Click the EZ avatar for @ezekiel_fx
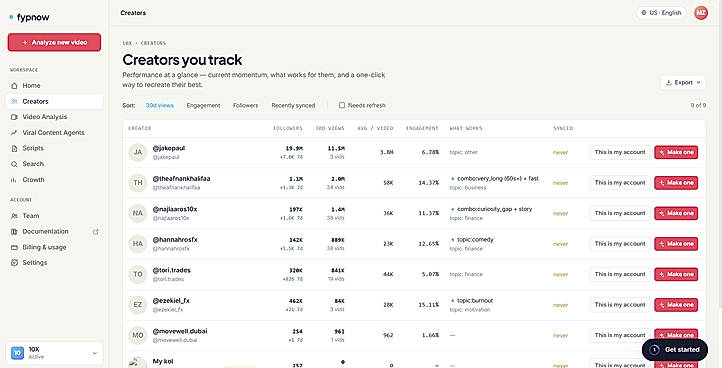Viewport: 722px width, 368px height. click(138, 305)
